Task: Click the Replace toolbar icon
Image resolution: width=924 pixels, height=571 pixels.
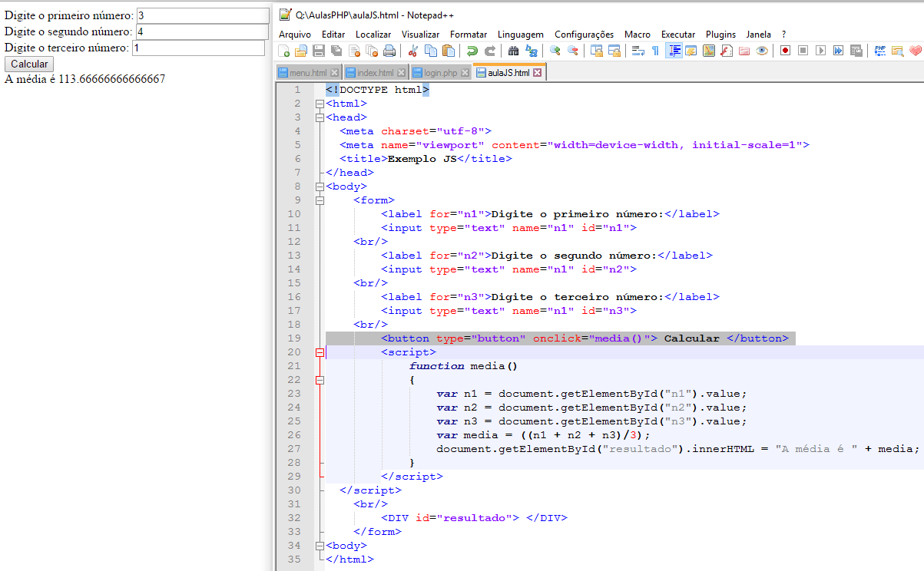Action: pos(531,51)
